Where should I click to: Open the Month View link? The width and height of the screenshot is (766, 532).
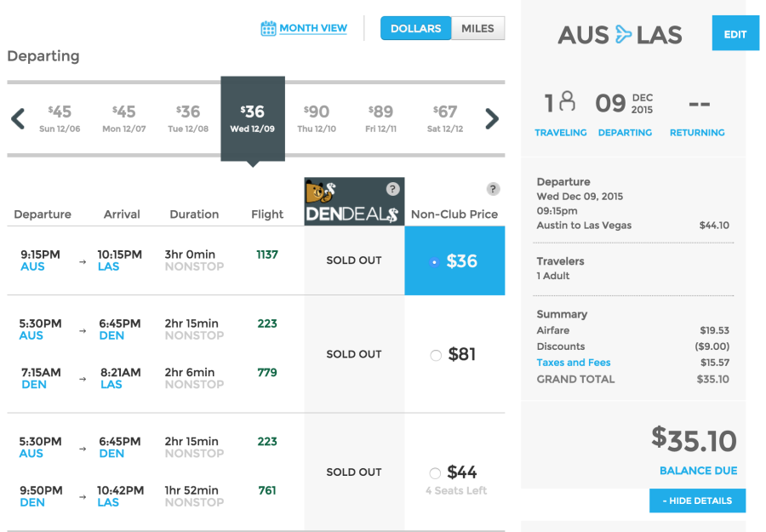tap(312, 28)
